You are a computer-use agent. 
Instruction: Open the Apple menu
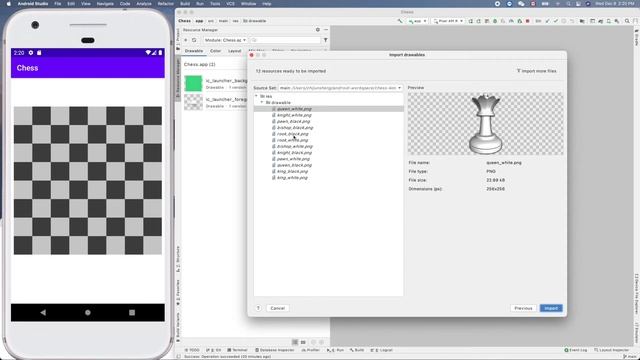[8, 4]
